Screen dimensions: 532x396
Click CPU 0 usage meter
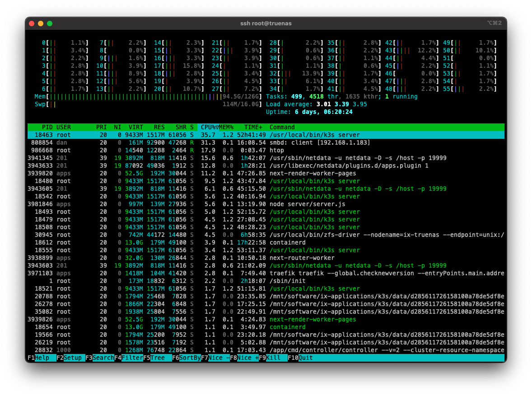click(65, 43)
